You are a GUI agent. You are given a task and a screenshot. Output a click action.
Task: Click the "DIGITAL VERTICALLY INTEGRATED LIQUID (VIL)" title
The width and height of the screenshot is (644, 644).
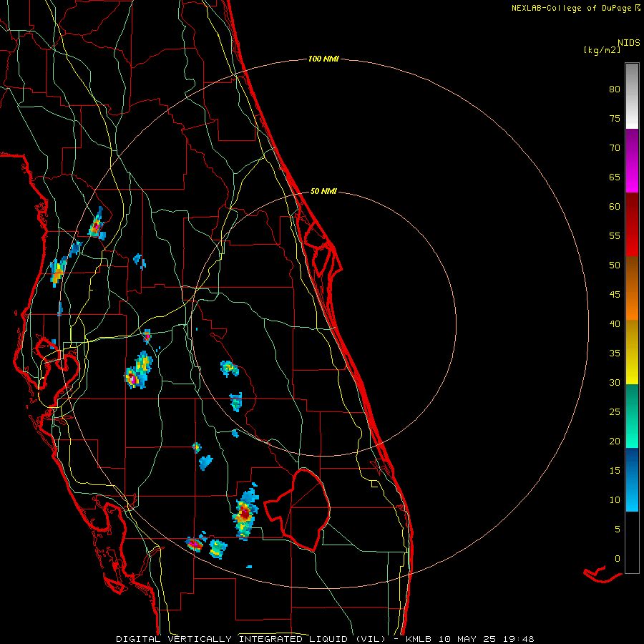point(251,639)
